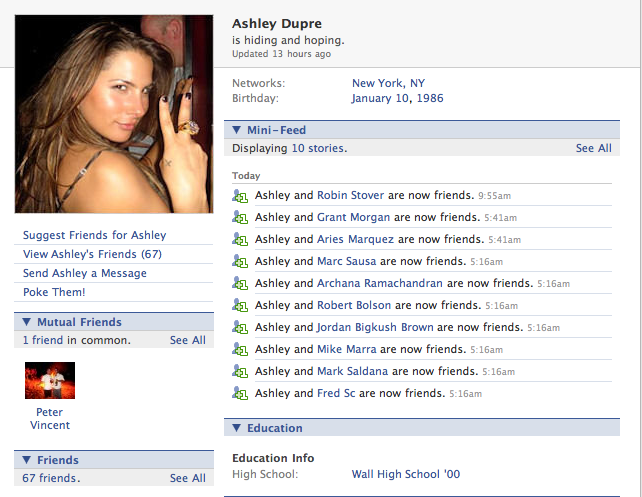Click the 'is hiding and hoping.' status

[x=288, y=40]
